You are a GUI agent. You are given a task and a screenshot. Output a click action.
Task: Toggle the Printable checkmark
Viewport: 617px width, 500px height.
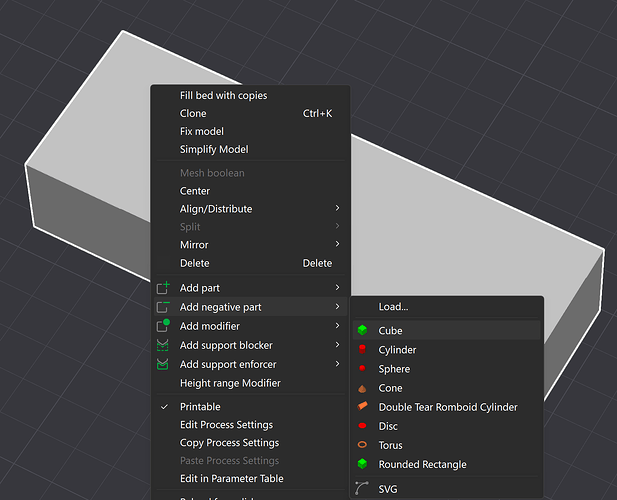pyautogui.click(x=164, y=407)
